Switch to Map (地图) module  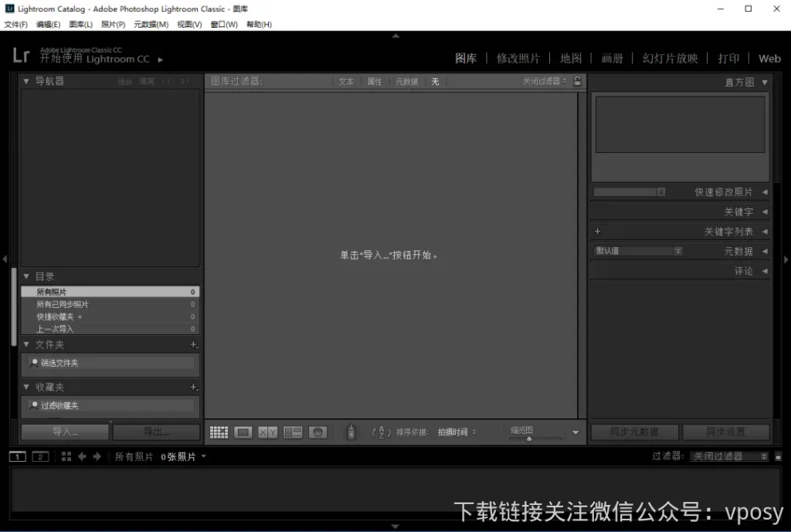[571, 59]
